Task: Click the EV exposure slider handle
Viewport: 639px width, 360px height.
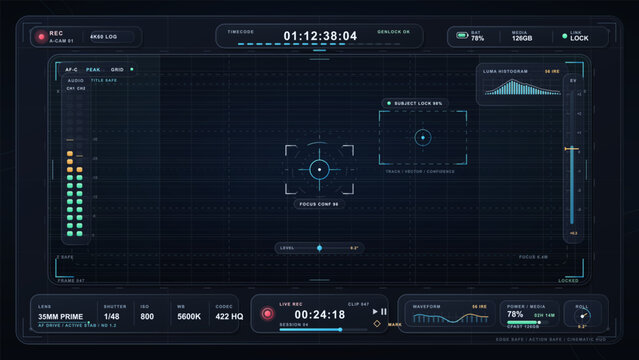Action: pyautogui.click(x=572, y=149)
